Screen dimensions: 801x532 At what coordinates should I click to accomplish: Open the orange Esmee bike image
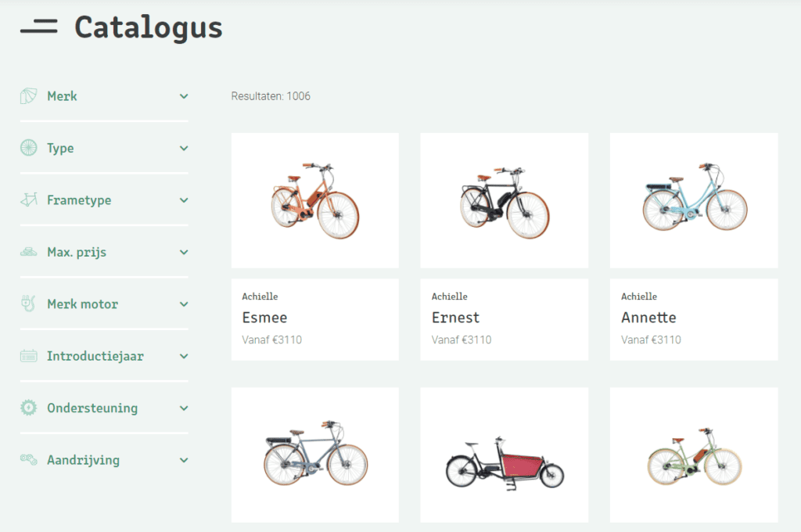coord(315,200)
